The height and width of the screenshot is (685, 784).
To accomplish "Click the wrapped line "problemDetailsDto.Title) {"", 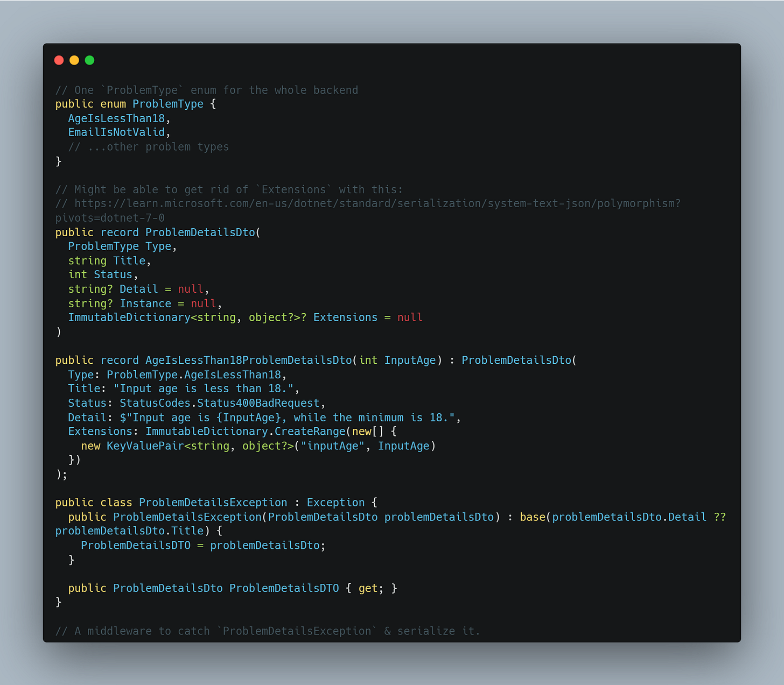I will point(139,531).
